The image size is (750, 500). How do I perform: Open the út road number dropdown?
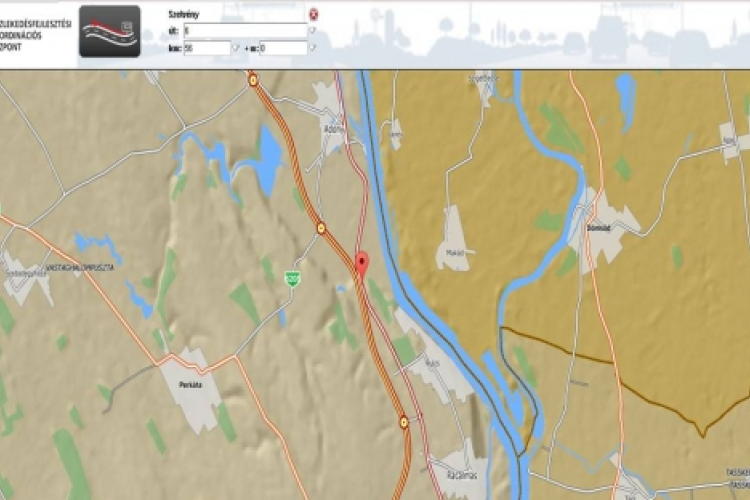pyautogui.click(x=313, y=31)
